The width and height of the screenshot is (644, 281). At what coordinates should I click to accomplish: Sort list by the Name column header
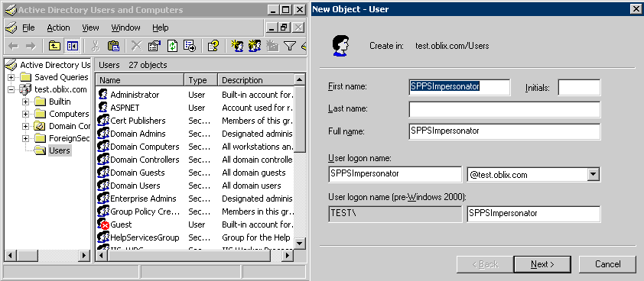[x=140, y=80]
